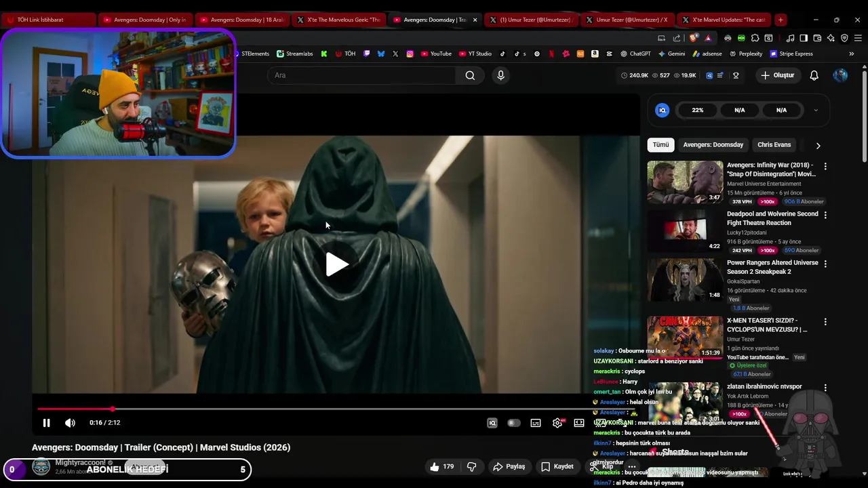Viewport: 868px width, 488px height.
Task: Click the Brave Shields lion icon
Action: (x=693, y=38)
